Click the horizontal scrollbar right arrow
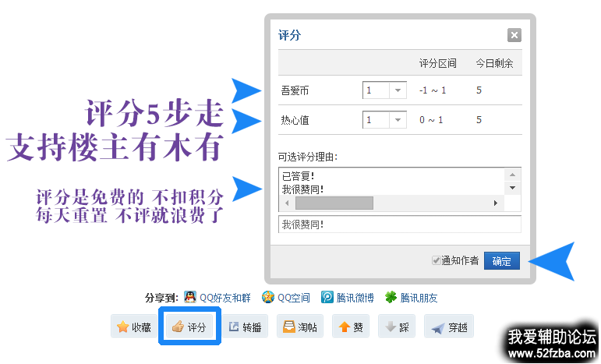The width and height of the screenshot is (601, 364). [x=496, y=203]
